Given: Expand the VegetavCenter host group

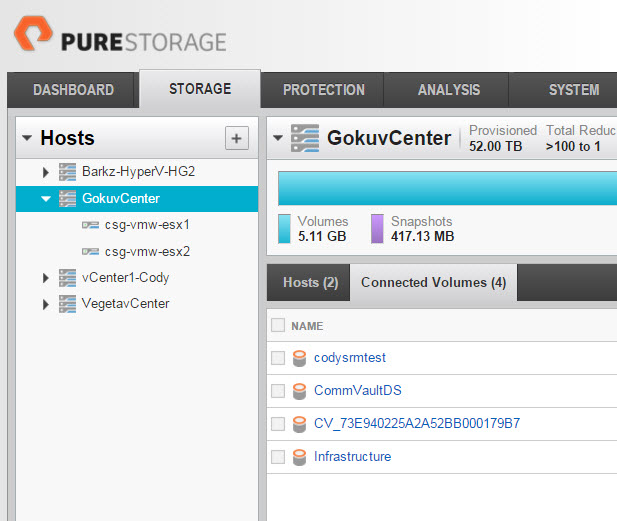Looking at the screenshot, I should point(46,304).
